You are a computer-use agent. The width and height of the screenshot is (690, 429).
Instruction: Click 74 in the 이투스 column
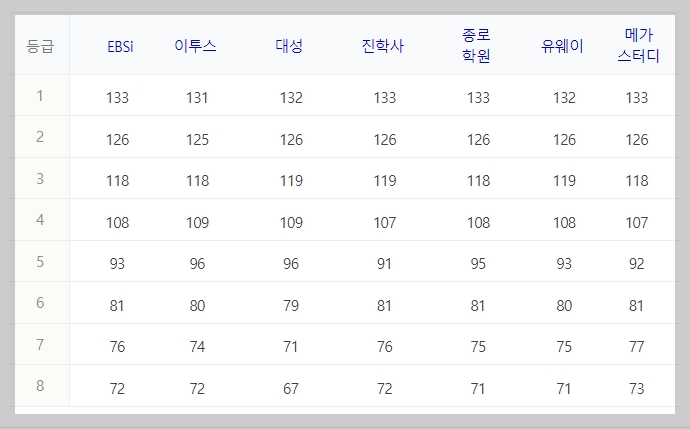tap(197, 347)
